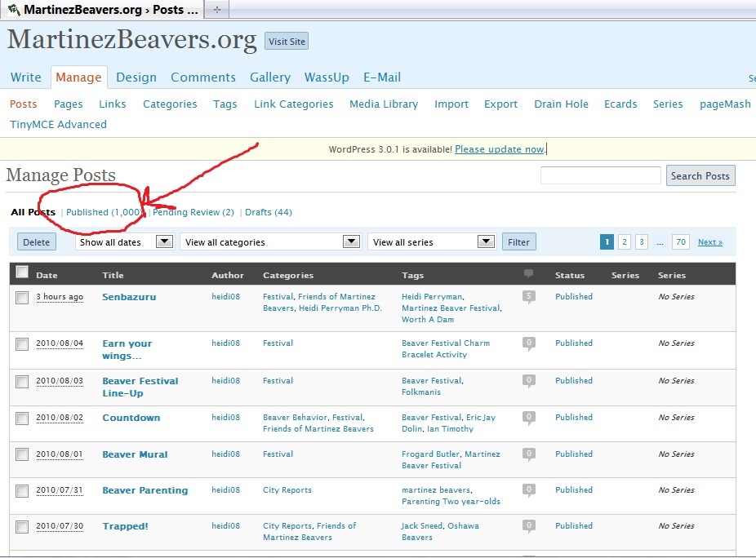This screenshot has width=756, height=558.
Task: Open the View all categories dropdown
Action: pyautogui.click(x=270, y=242)
